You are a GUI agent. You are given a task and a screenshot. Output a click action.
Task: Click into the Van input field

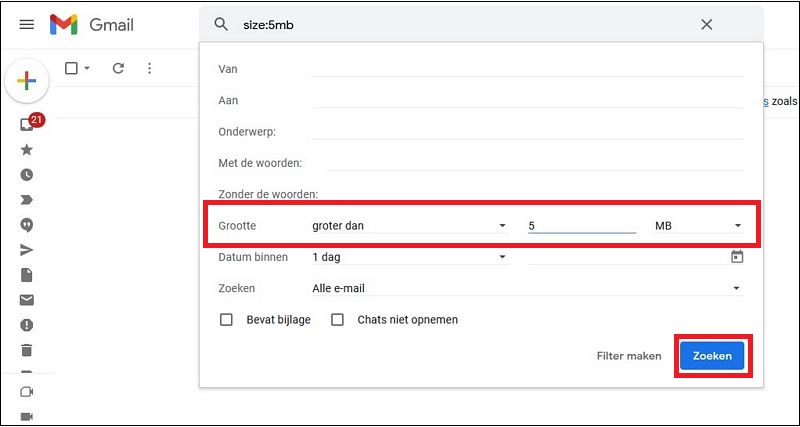(x=528, y=68)
